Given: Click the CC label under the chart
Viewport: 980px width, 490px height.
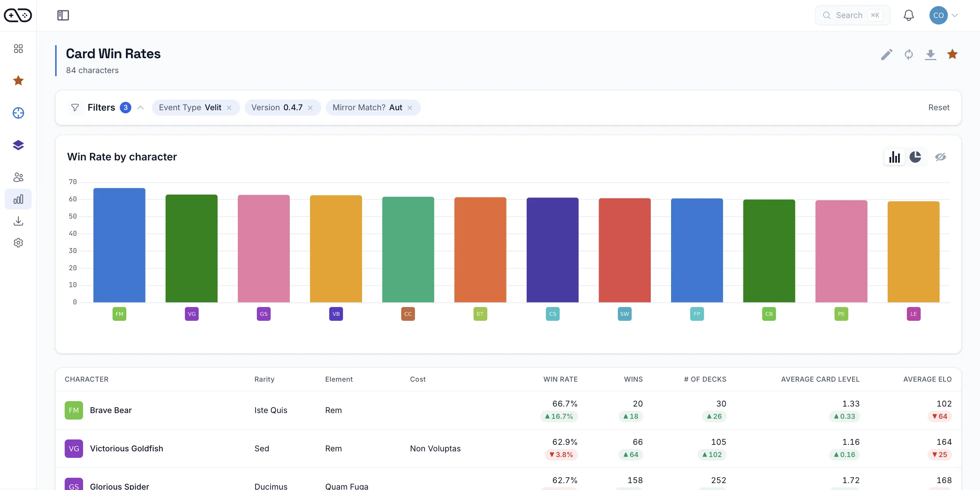Looking at the screenshot, I should click(x=408, y=314).
